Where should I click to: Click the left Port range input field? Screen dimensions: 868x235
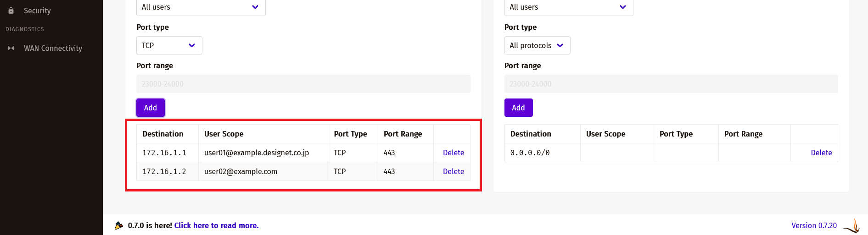303,84
